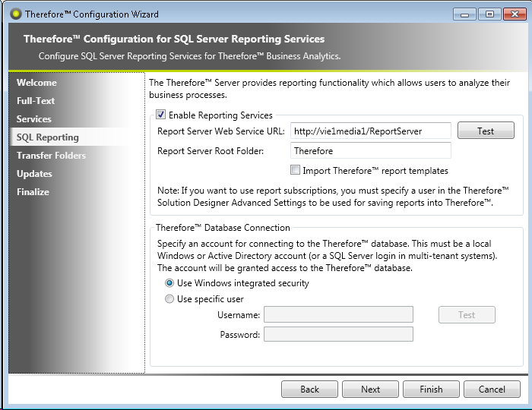Viewport: 532px width, 410px height.
Task: Click the Therefore app icon in title bar
Action: click(x=16, y=14)
